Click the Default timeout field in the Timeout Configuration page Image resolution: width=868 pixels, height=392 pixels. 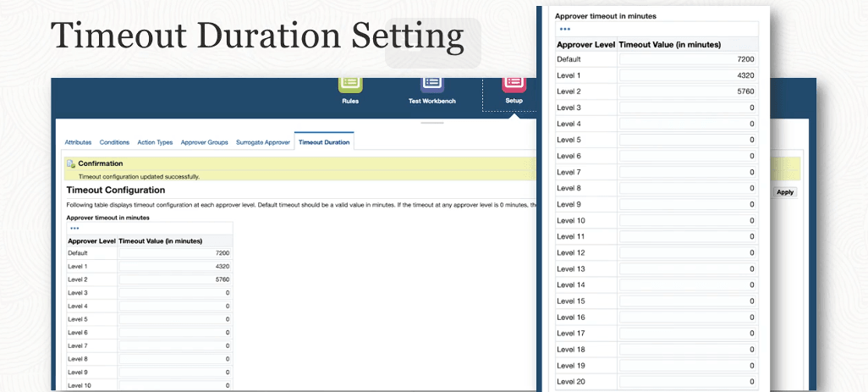click(x=175, y=253)
